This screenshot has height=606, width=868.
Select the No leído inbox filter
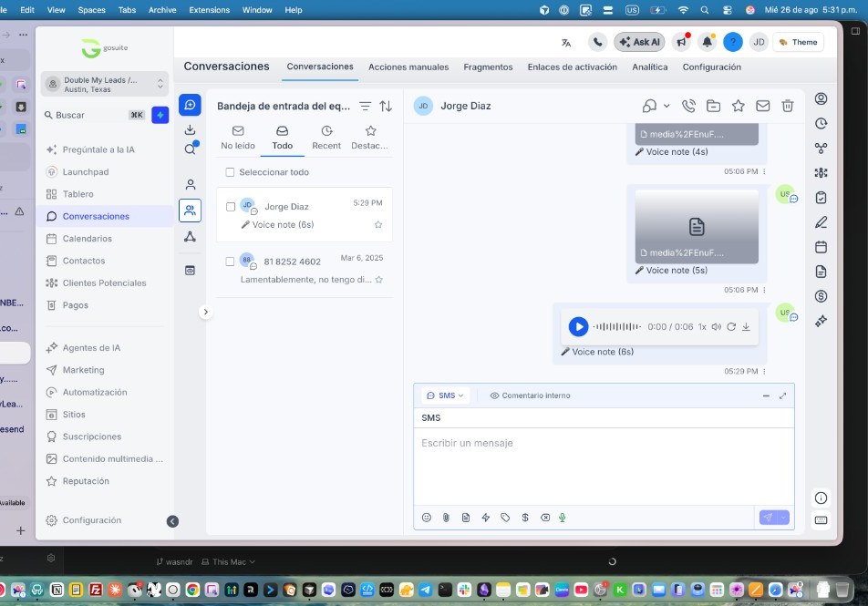pyautogui.click(x=238, y=138)
